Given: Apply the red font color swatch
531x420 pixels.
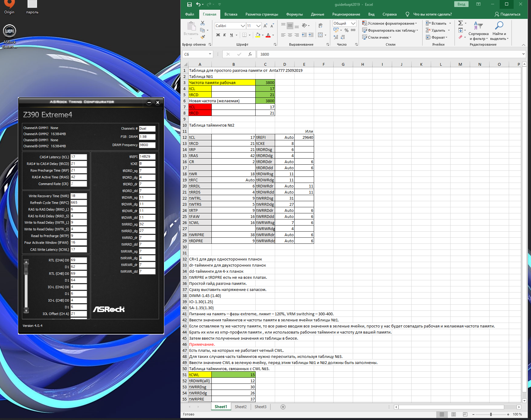Looking at the screenshot, I should point(268,35).
